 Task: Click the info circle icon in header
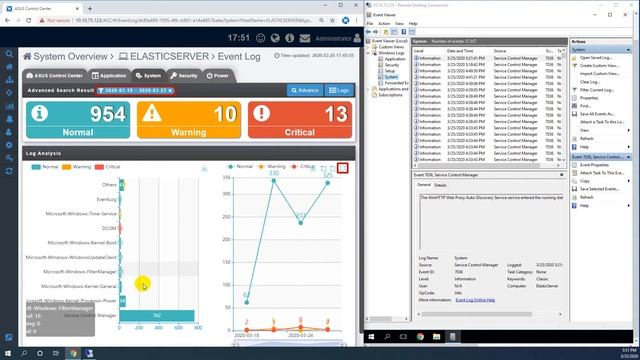tap(290, 38)
